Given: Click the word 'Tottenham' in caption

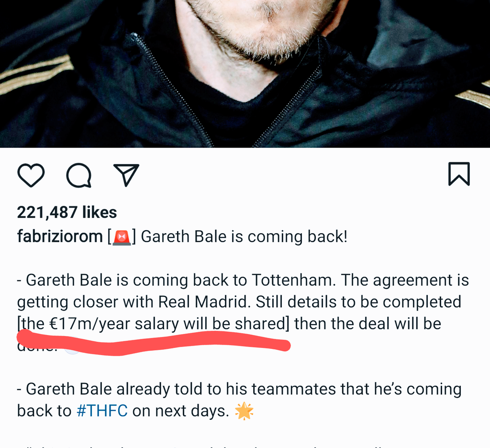Looking at the screenshot, I should click(291, 280).
